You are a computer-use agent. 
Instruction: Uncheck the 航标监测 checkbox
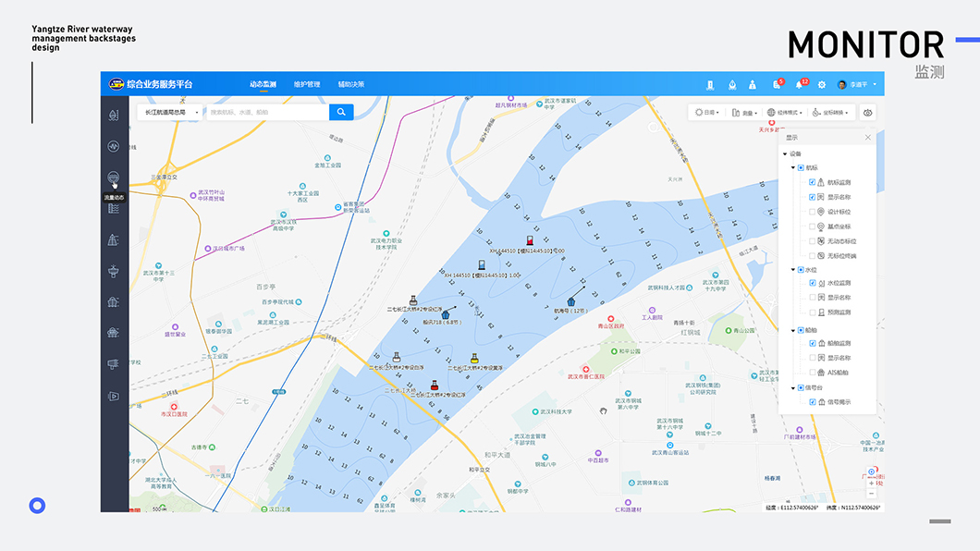tap(813, 182)
